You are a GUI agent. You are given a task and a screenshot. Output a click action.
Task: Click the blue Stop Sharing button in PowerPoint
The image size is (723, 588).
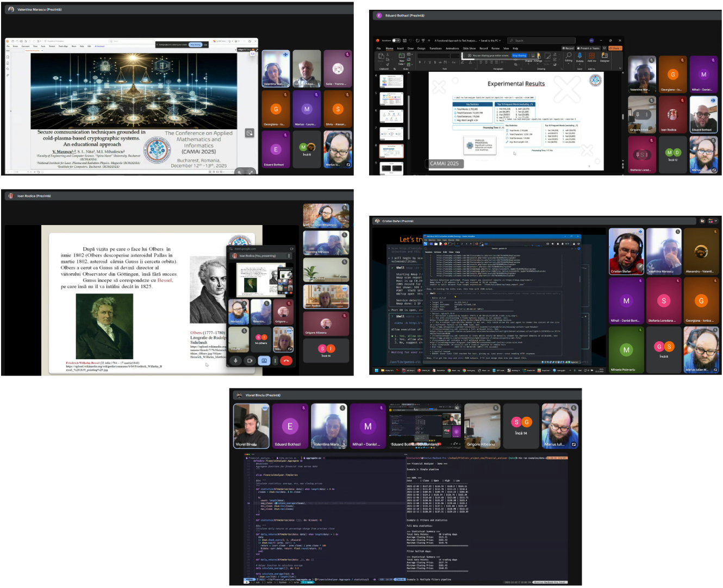tap(519, 55)
